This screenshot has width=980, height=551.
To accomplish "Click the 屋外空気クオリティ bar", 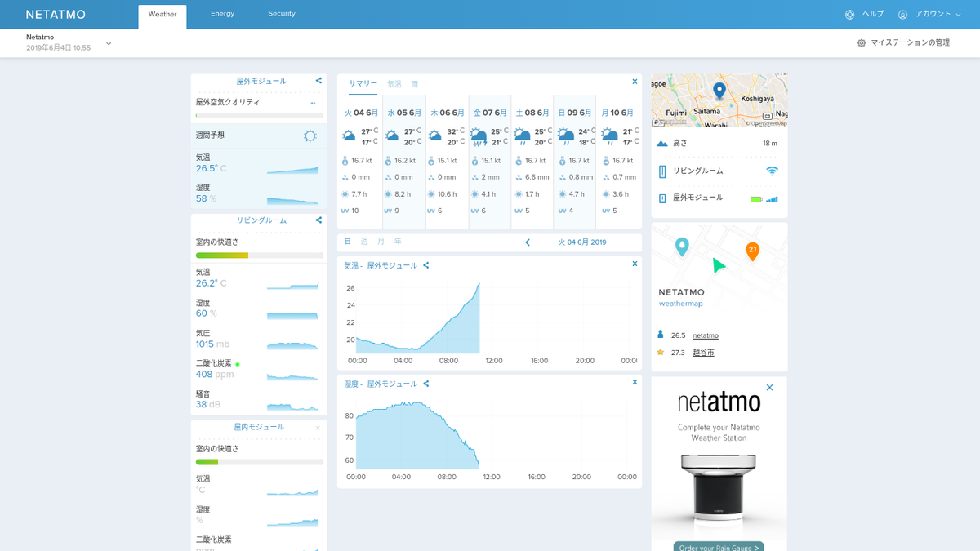I will [x=259, y=116].
